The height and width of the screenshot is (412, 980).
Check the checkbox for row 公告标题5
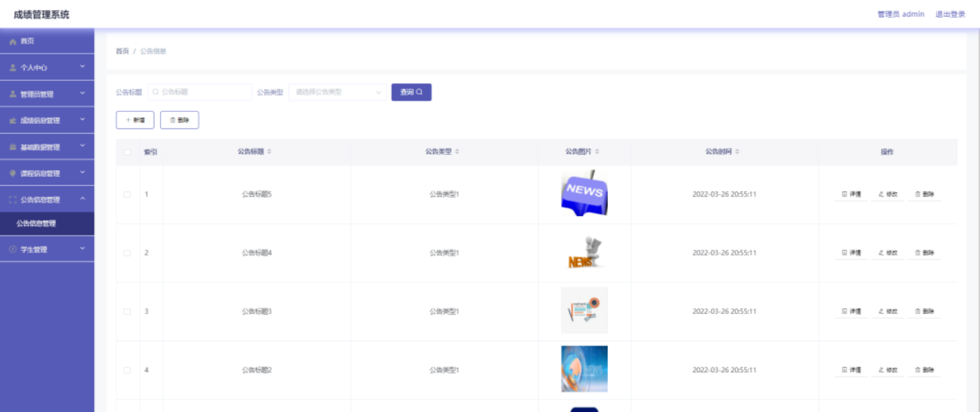(x=127, y=195)
